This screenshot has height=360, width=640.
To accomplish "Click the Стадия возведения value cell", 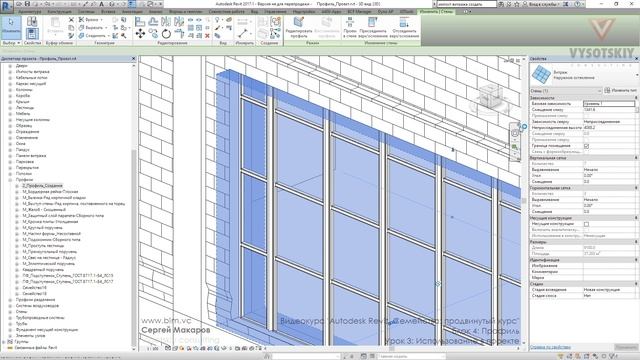I will [609, 289].
